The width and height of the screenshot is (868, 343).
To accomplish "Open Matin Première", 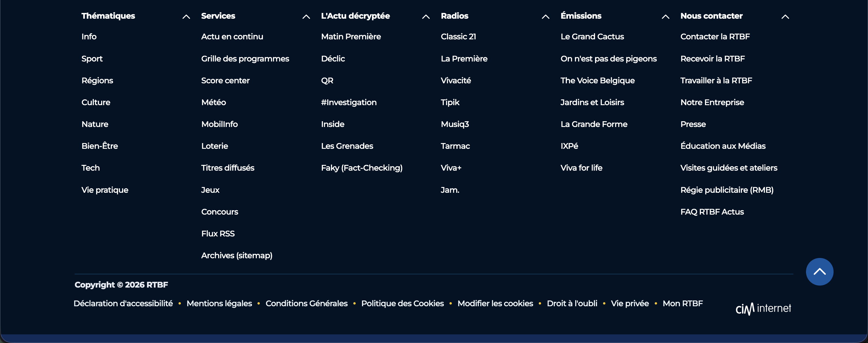I will coord(351,36).
